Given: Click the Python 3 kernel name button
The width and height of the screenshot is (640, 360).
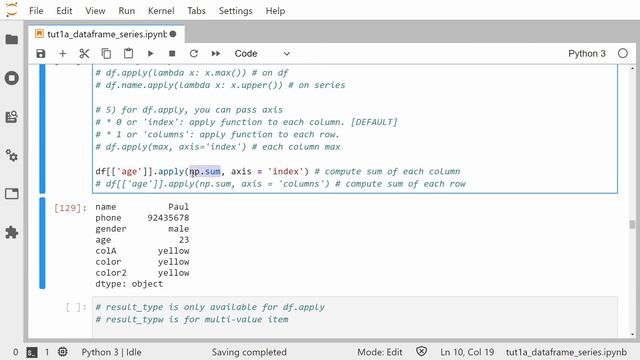Looking at the screenshot, I should point(587,53).
